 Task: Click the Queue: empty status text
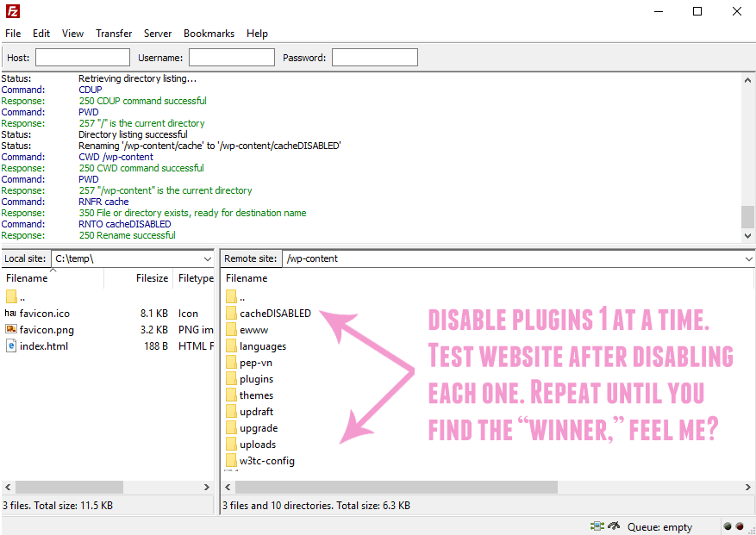pyautogui.click(x=659, y=527)
